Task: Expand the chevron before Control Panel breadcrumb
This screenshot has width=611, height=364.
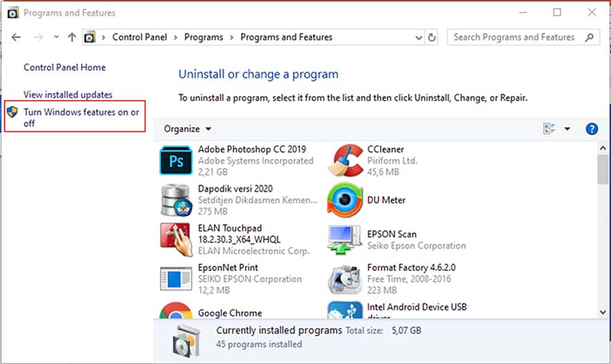Action: tap(103, 37)
